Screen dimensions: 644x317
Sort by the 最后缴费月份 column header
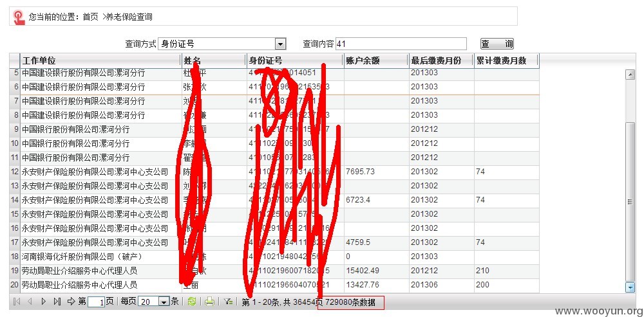[x=442, y=60]
